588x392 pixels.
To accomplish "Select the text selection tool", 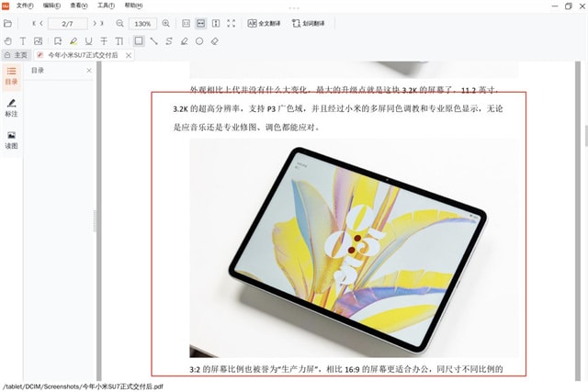I will coord(23,41).
